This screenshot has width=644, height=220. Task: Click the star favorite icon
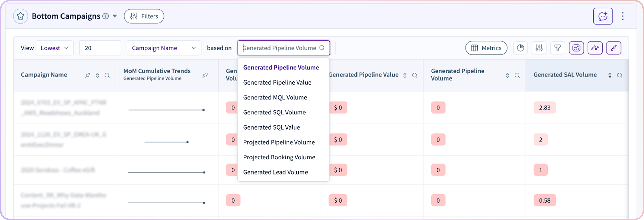pyautogui.click(x=20, y=16)
